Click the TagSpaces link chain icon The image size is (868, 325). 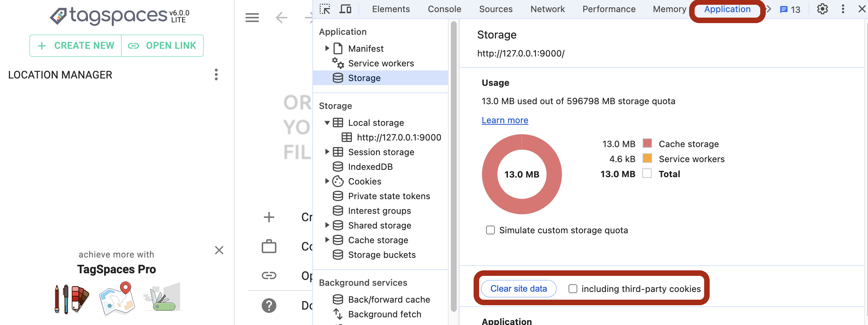tap(269, 275)
